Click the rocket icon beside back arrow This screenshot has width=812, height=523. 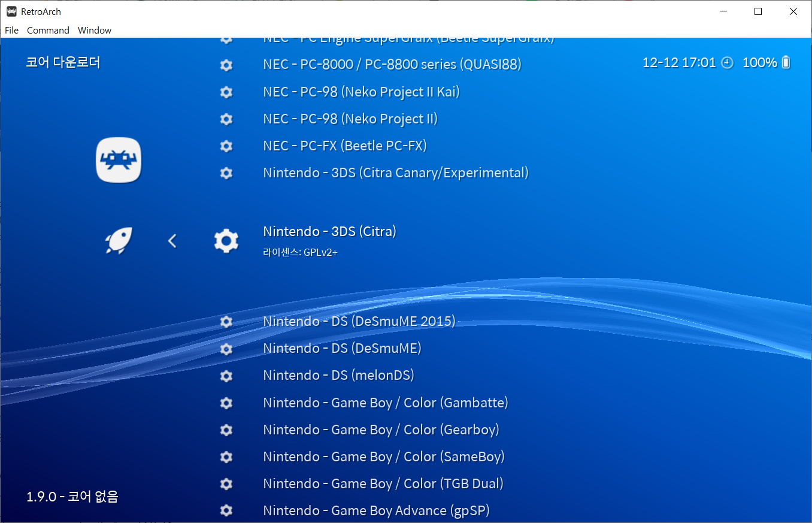[x=119, y=241]
